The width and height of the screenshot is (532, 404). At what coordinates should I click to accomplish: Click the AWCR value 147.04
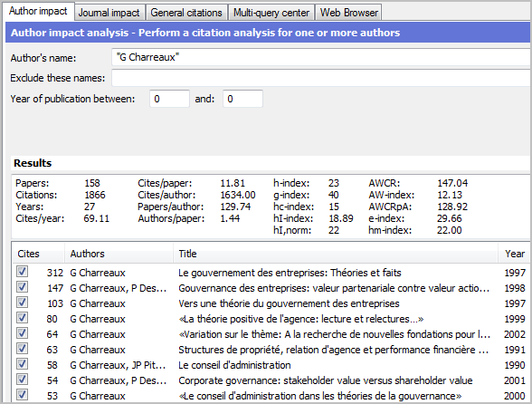[x=452, y=183]
